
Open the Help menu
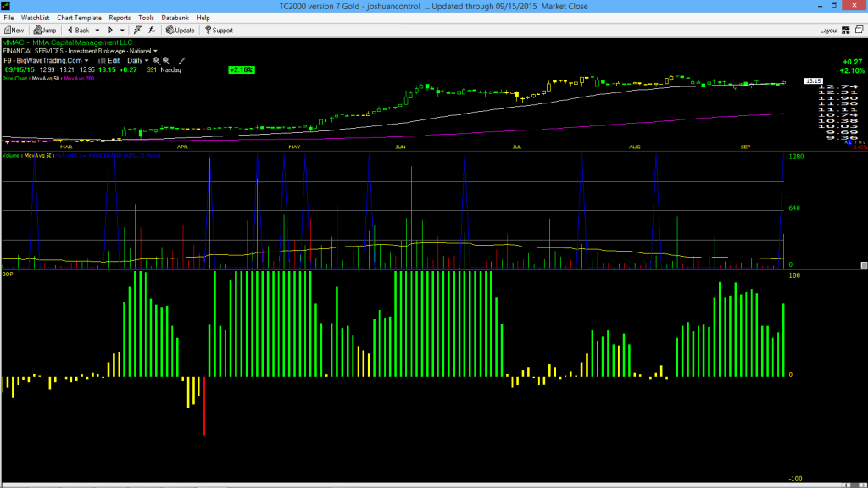point(203,18)
